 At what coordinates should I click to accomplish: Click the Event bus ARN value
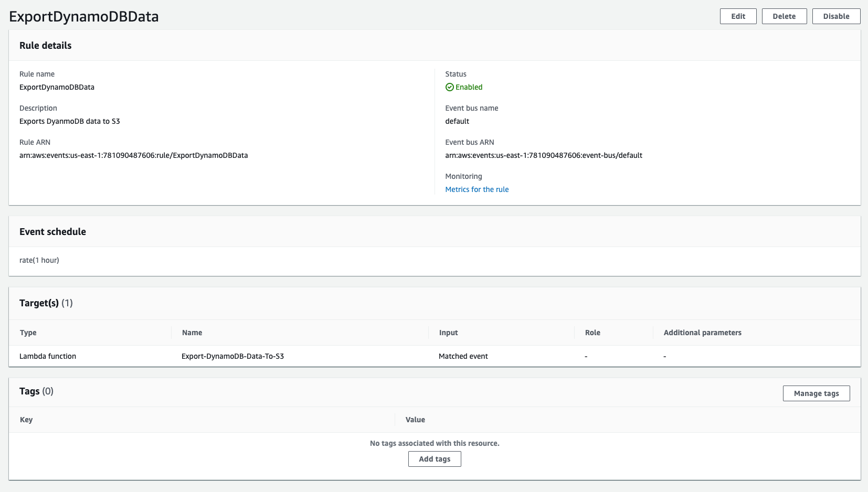click(544, 155)
